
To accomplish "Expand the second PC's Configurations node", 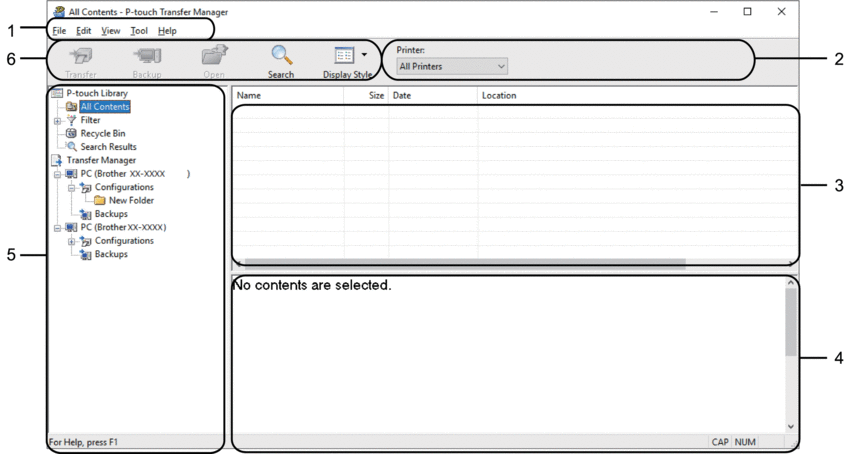I will click(70, 241).
